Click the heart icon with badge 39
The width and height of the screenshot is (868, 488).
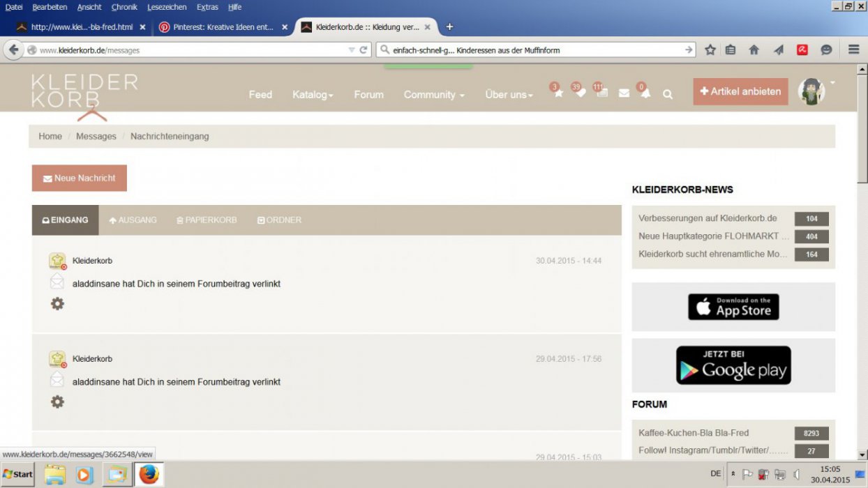580,94
